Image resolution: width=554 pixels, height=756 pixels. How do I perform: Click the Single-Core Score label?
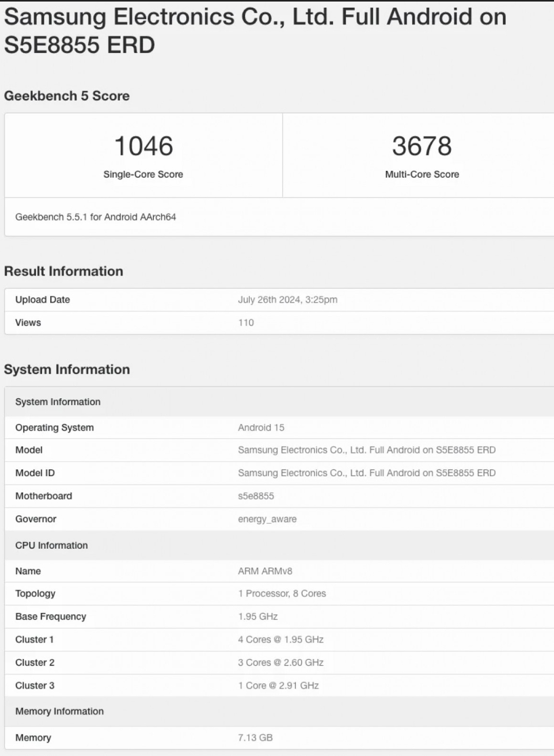coord(143,175)
